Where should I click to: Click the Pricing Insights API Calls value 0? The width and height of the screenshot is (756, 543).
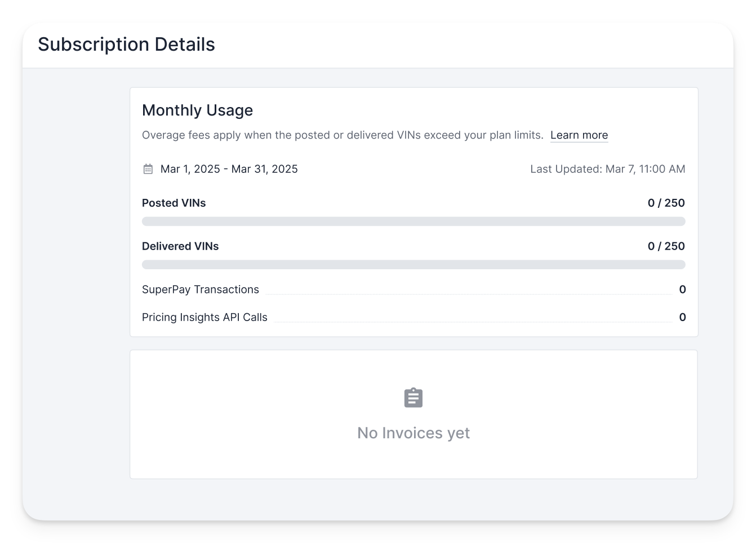683,317
